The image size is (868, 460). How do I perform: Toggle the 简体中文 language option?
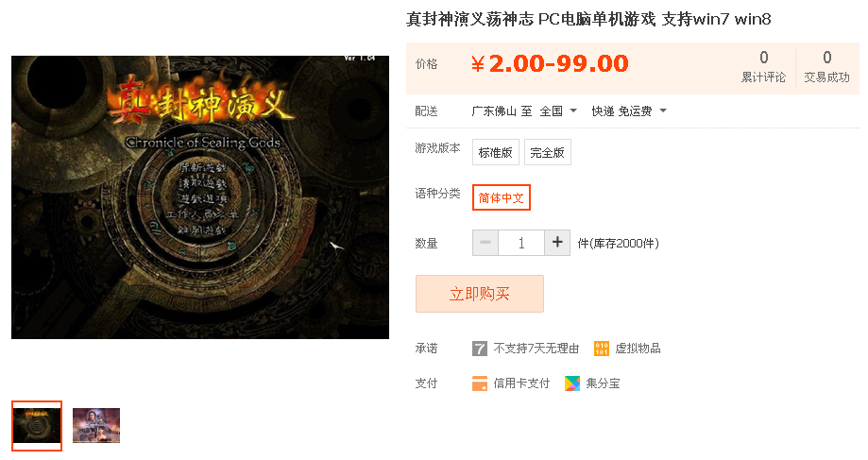pyautogui.click(x=501, y=197)
